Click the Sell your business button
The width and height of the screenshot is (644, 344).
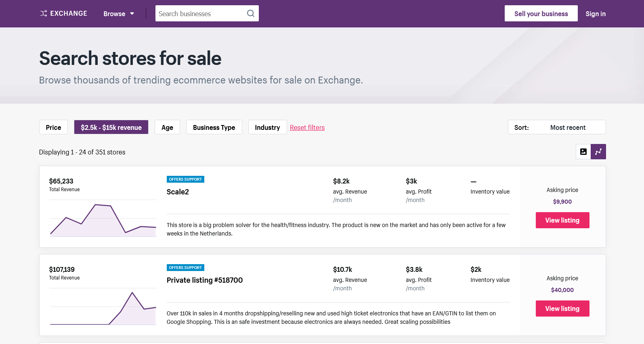pyautogui.click(x=541, y=14)
